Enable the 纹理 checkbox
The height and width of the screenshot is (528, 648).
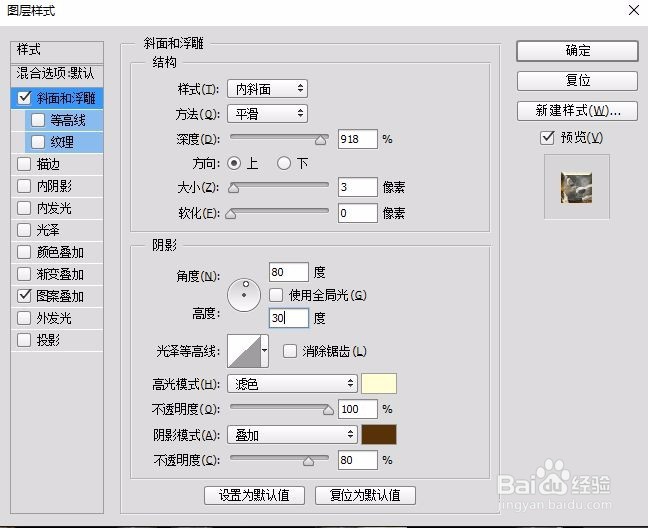[x=38, y=142]
